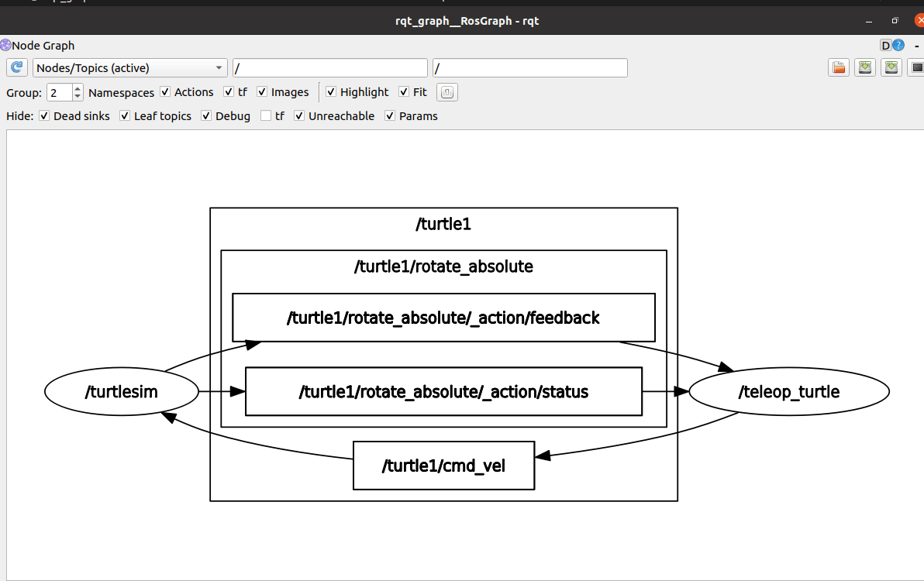
Task: Click the D dock widget icon
Action: (886, 46)
